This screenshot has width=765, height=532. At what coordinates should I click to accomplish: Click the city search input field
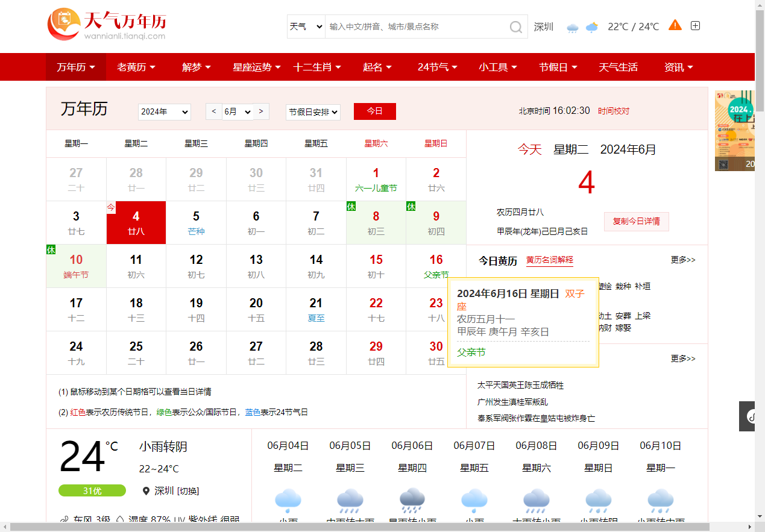(416, 27)
